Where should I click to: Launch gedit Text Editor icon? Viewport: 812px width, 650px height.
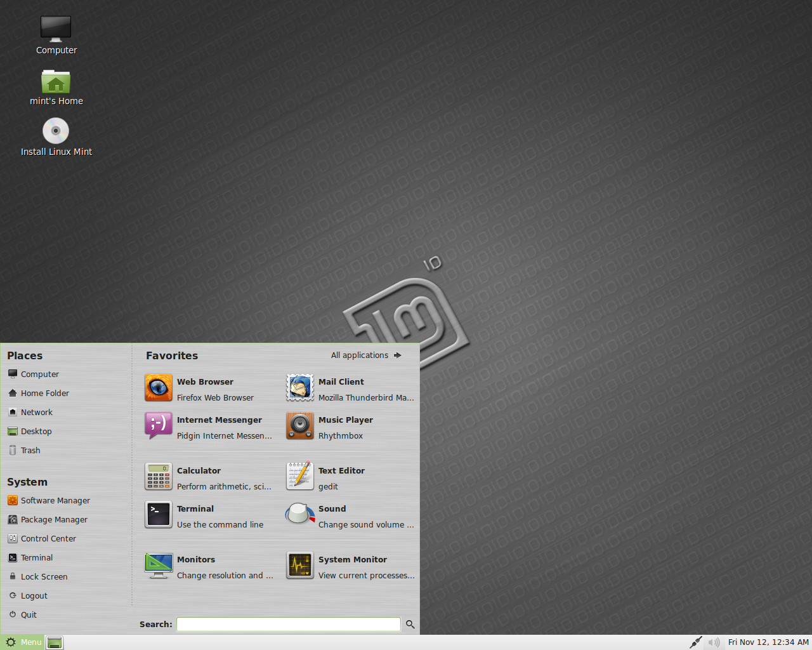[x=300, y=477]
